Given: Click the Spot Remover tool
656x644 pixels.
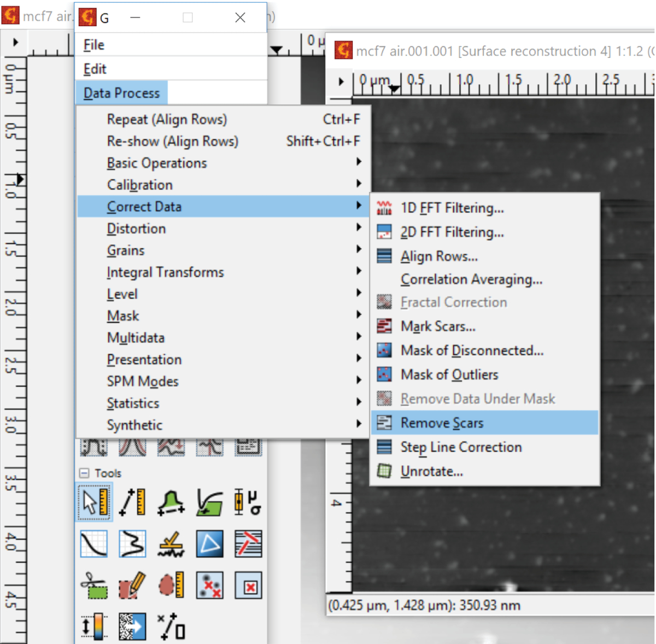Looking at the screenshot, I should point(248,586).
